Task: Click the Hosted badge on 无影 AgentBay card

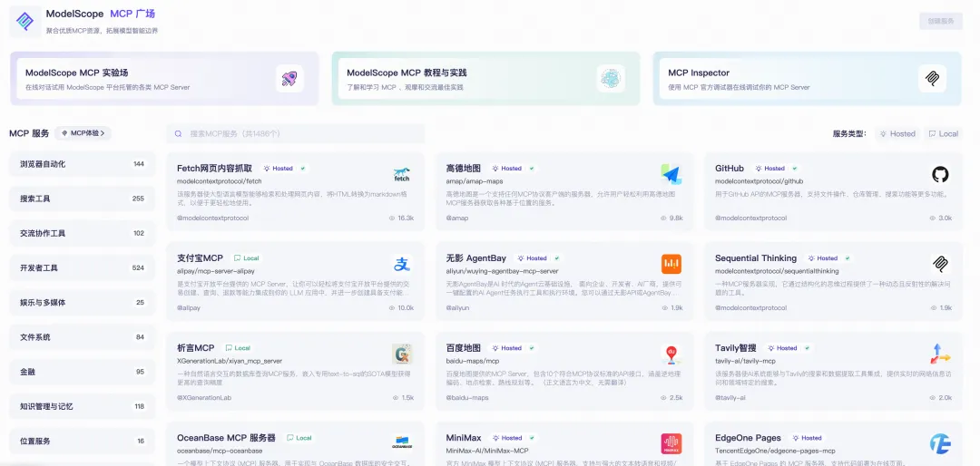Action: (531, 258)
